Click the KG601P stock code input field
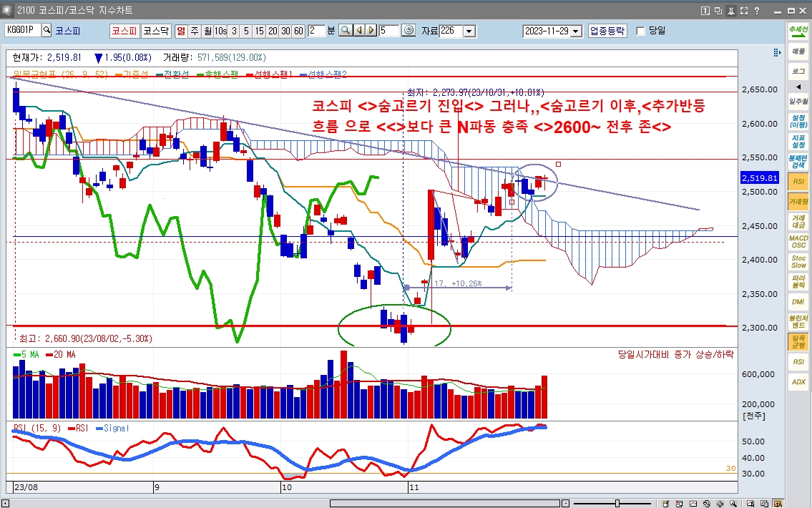The image size is (812, 508). point(22,31)
